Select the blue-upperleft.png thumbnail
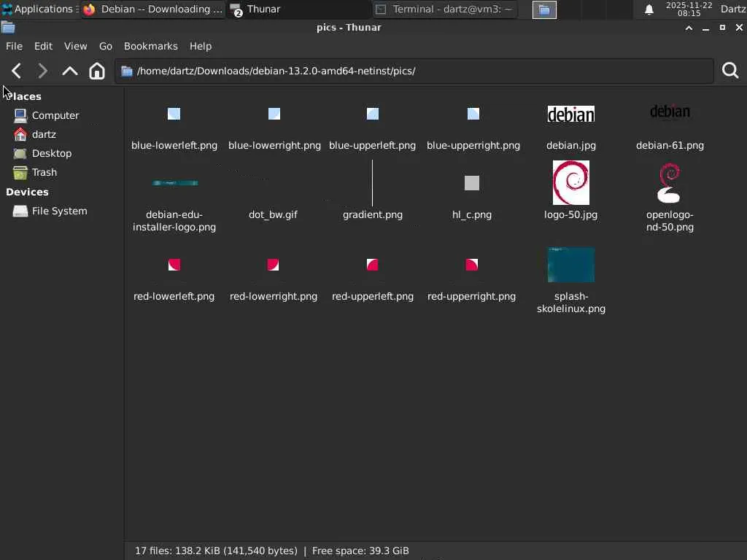 pyautogui.click(x=373, y=114)
